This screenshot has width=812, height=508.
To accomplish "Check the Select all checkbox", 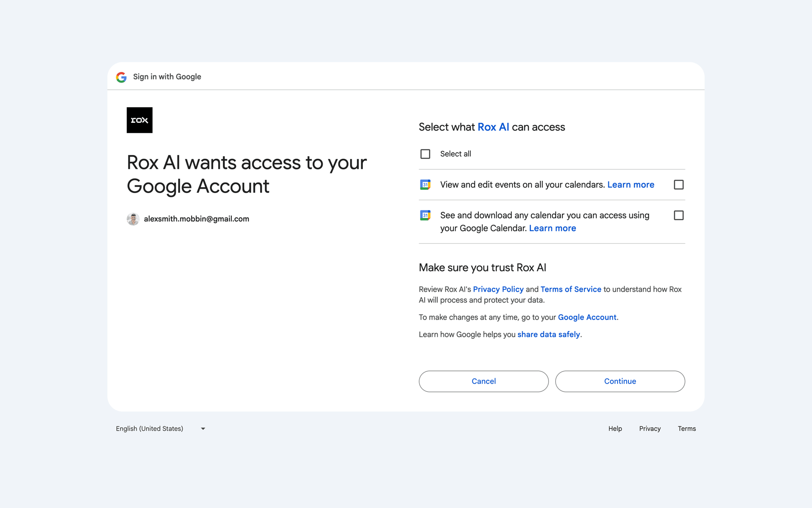I will tap(425, 154).
